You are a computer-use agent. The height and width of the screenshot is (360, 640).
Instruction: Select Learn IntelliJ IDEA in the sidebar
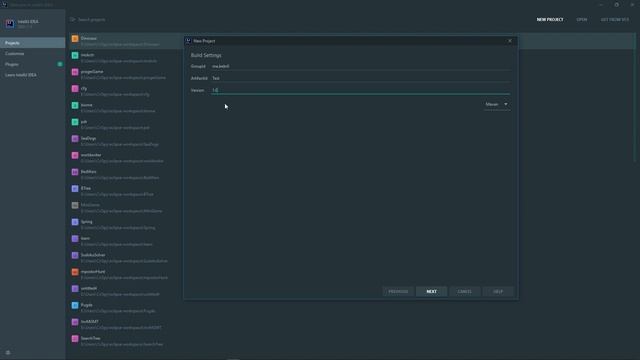[33, 75]
